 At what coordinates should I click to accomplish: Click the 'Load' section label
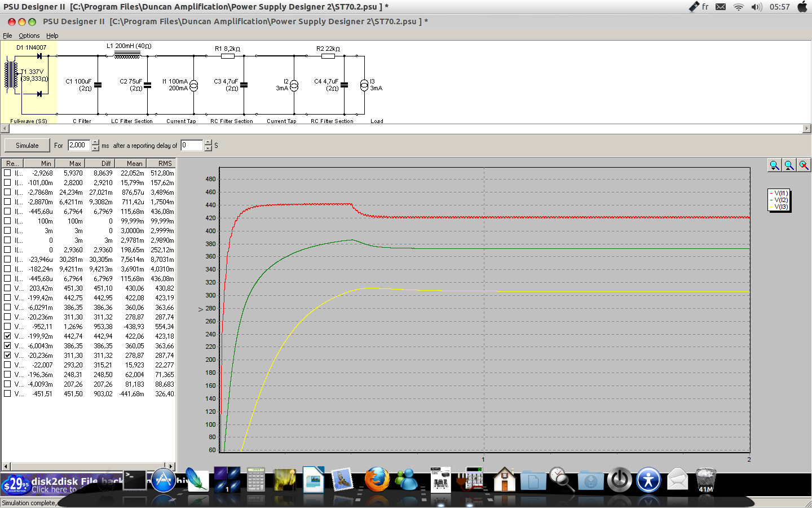point(377,121)
